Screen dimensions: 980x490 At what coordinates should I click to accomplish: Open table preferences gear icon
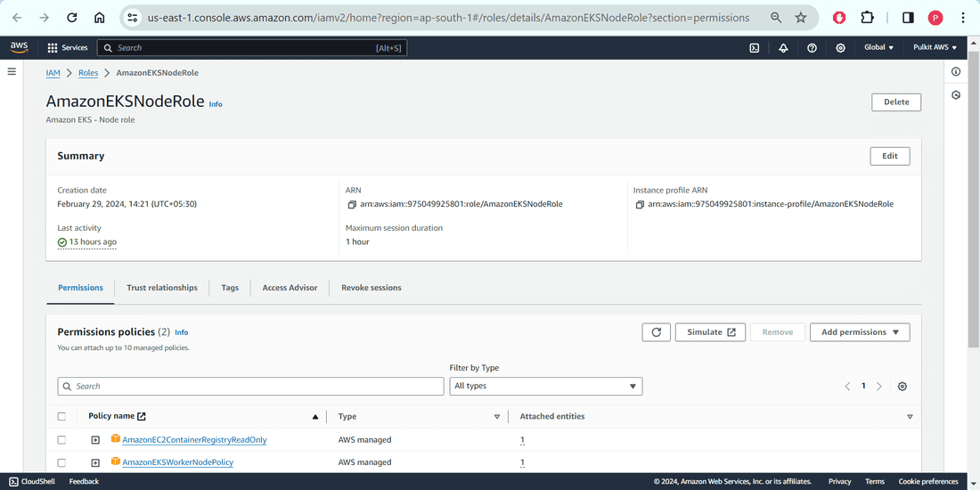point(902,387)
